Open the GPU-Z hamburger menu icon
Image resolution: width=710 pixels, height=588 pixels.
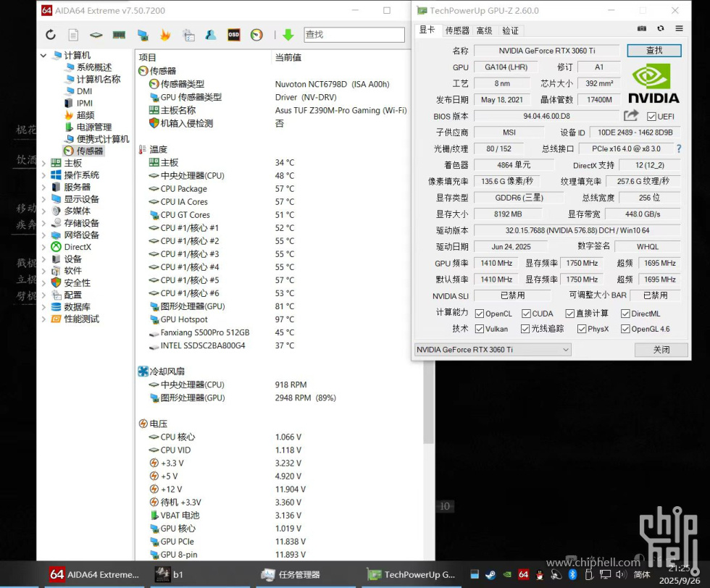[679, 29]
